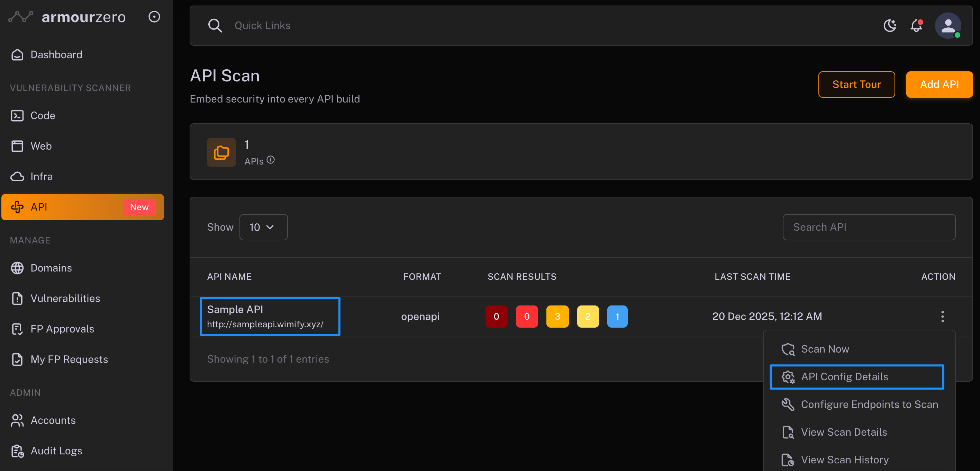980x471 pixels.
Task: Expand the Show entries dropdown
Action: pyautogui.click(x=263, y=227)
